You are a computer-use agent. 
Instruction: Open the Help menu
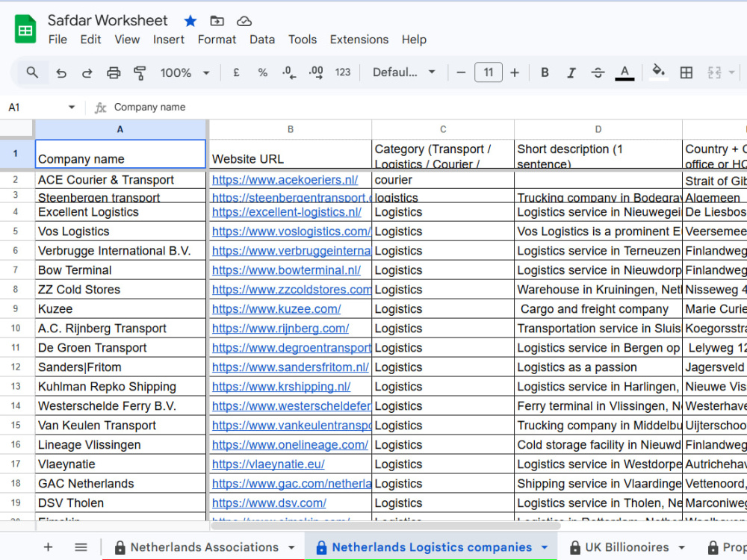click(414, 40)
